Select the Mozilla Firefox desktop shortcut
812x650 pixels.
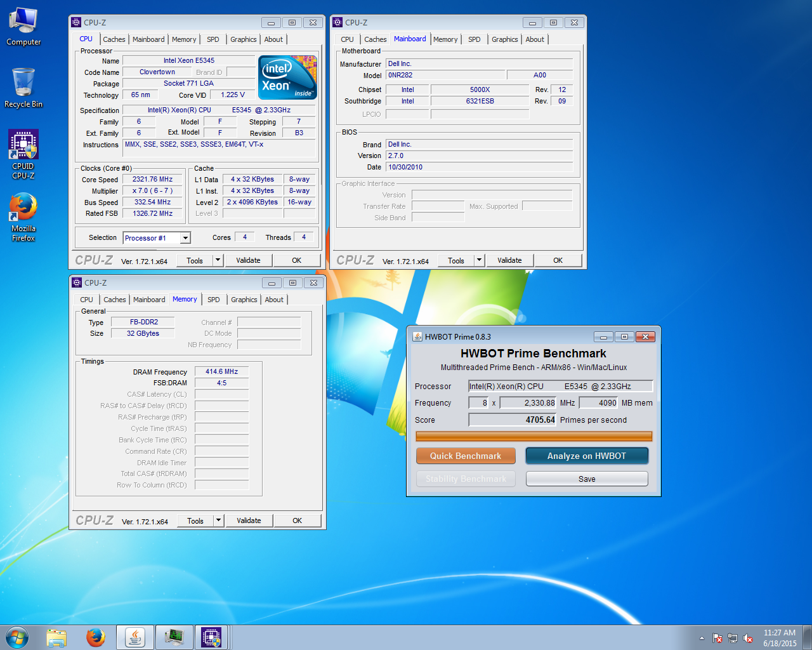click(x=23, y=217)
